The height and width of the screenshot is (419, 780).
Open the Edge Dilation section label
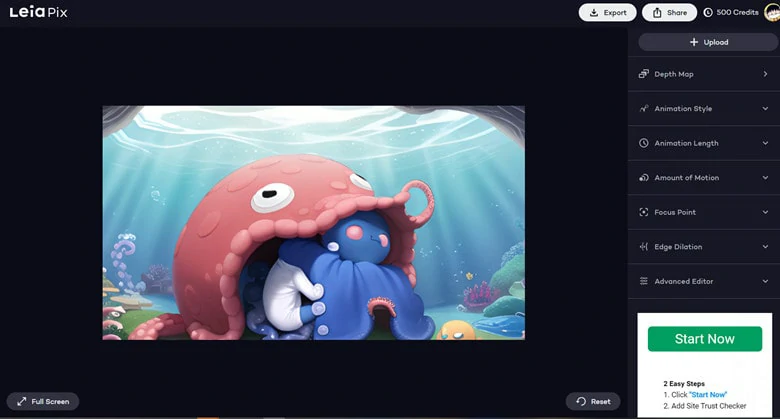(x=678, y=247)
